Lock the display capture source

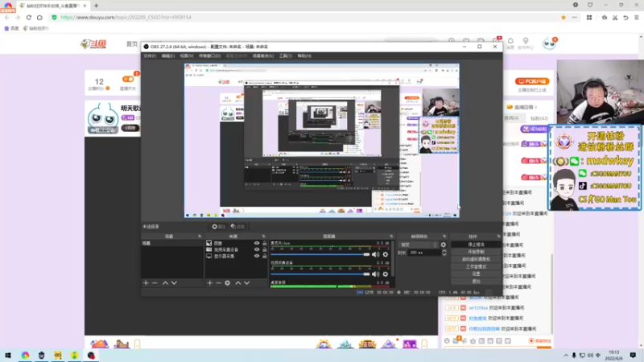tap(265, 256)
